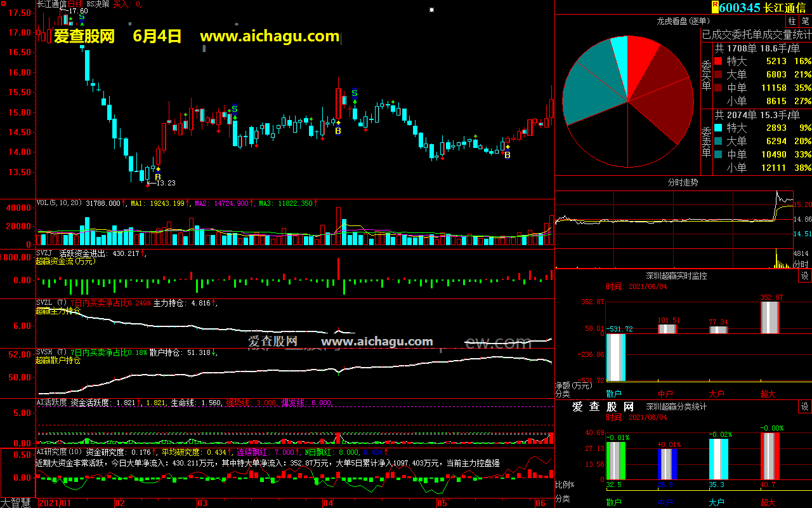Open 设 settings for 深圳超赢分类统计
Viewport: 812px width, 508px height.
[x=805, y=406]
